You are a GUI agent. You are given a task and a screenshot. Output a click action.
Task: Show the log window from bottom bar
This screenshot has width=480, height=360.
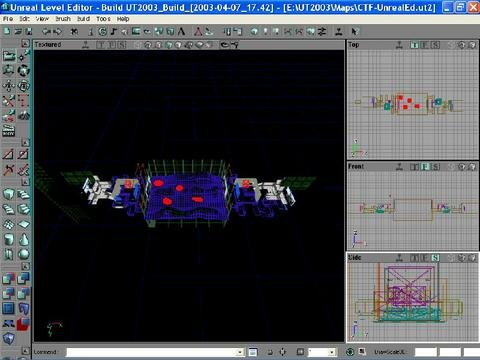[253, 352]
